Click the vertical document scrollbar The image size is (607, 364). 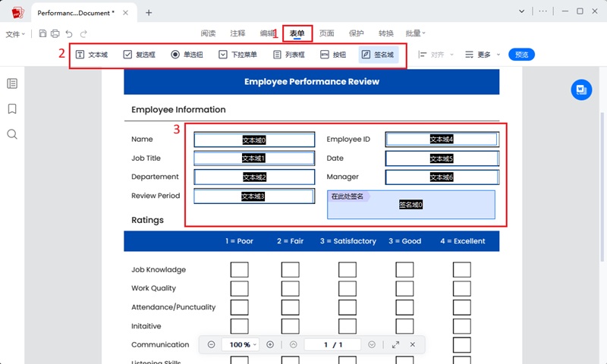coord(602,186)
